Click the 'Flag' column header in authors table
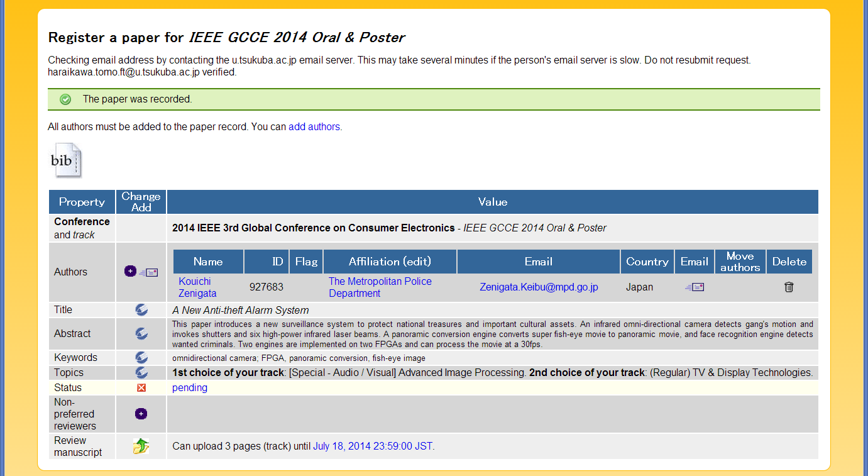Image resolution: width=868 pixels, height=476 pixels. [306, 262]
